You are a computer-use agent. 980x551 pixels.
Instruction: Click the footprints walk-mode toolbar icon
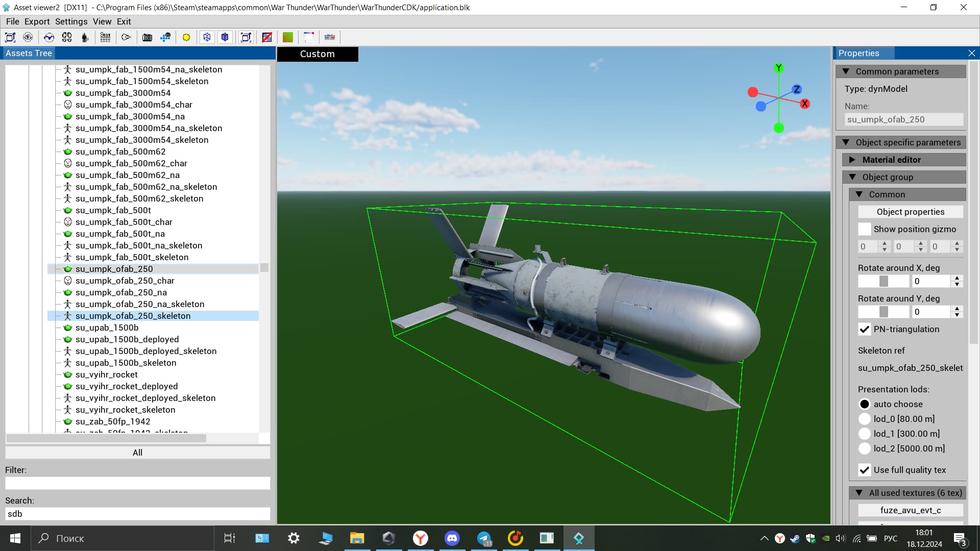[x=67, y=37]
